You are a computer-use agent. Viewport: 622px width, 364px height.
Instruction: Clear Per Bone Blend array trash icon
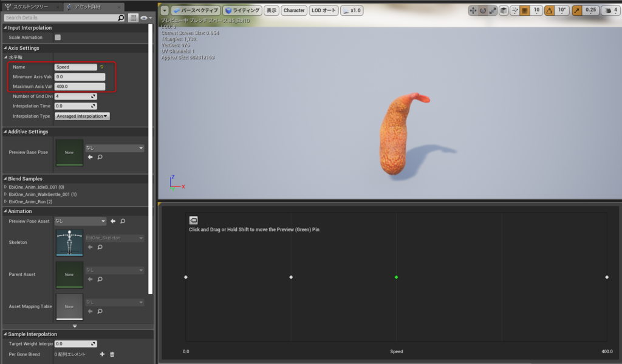point(112,354)
